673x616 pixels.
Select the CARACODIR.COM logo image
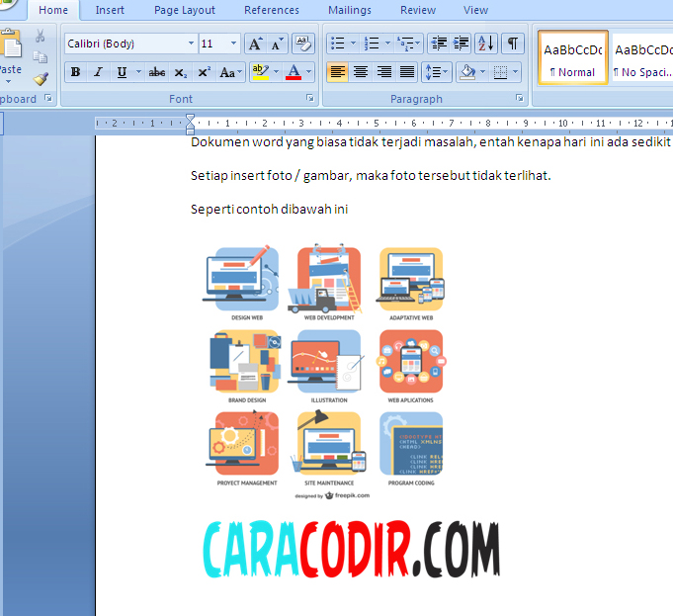pyautogui.click(x=351, y=550)
